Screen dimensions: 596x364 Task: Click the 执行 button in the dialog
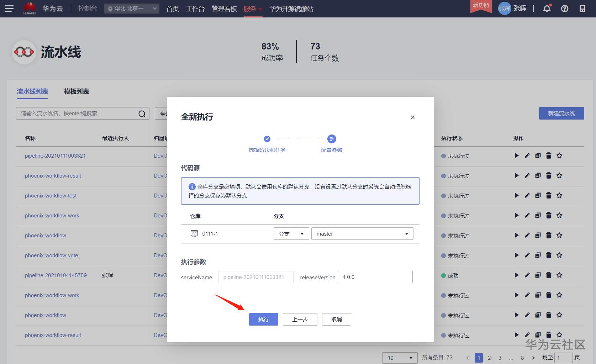(x=263, y=319)
